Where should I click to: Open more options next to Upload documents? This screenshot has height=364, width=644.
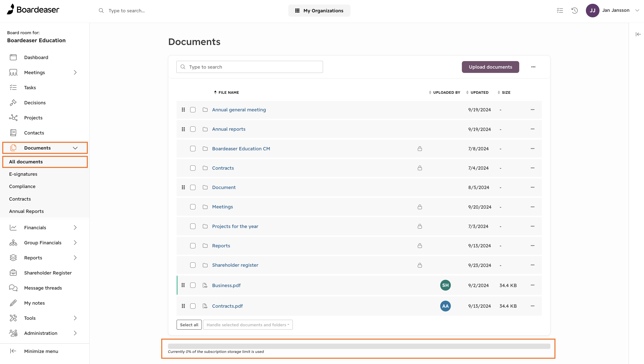[x=533, y=67]
